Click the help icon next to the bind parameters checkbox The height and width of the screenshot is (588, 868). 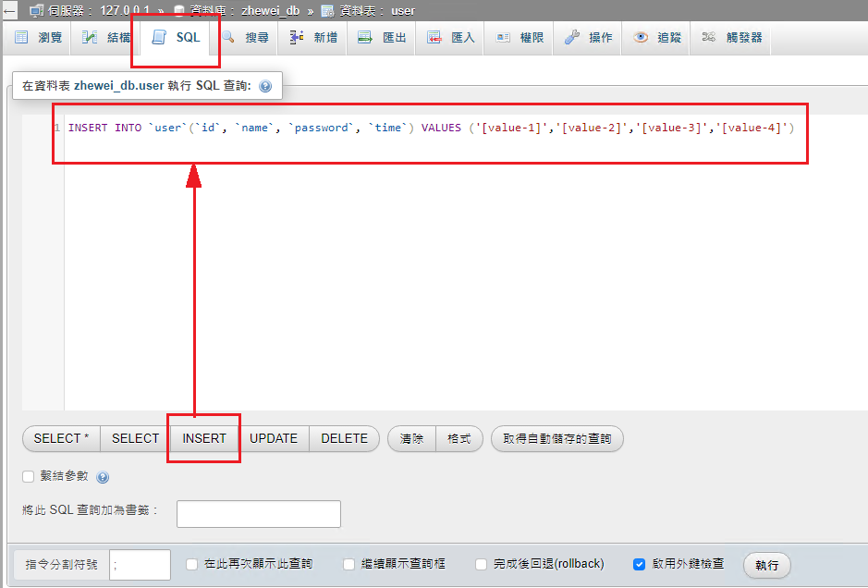(103, 477)
